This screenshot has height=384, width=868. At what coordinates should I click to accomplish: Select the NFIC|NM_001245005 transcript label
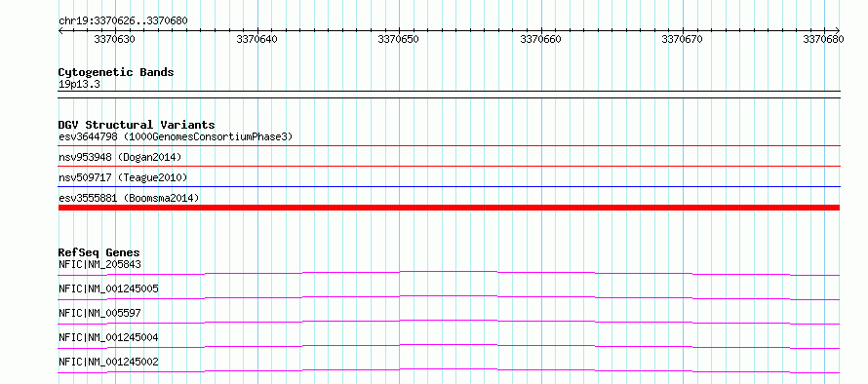pos(108,288)
